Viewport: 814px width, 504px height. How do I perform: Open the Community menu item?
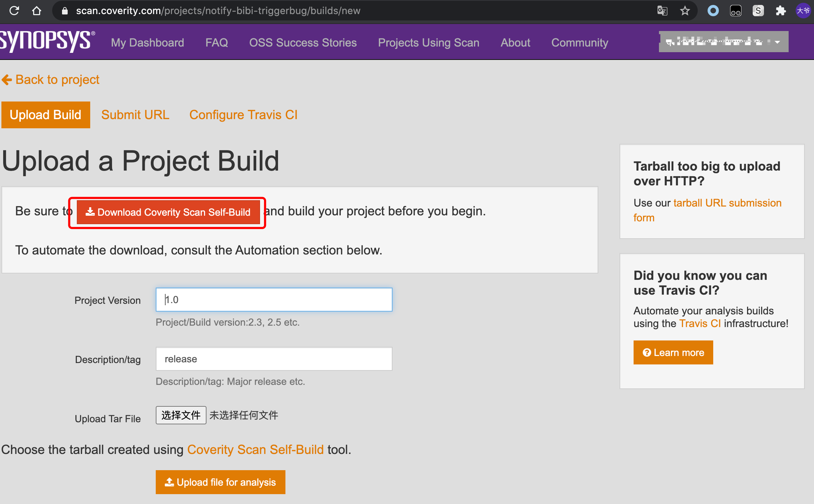pos(580,43)
